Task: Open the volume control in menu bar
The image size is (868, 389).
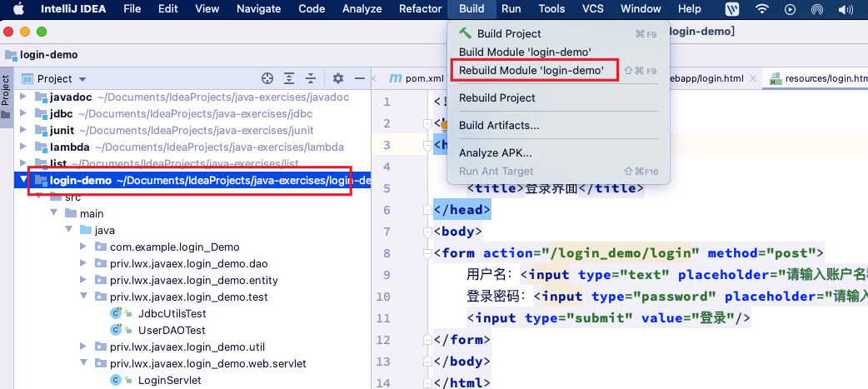Action: (846, 9)
